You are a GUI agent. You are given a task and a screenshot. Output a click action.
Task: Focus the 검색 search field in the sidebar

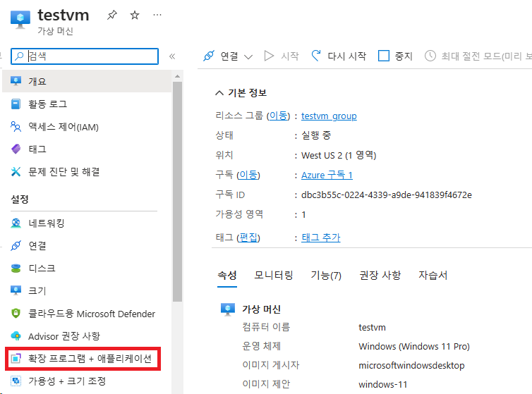tap(85, 56)
